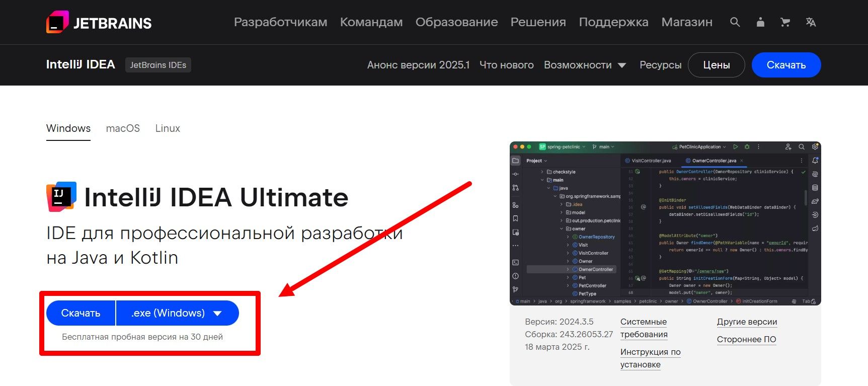Screen dimensions: 868x386
Task: Open Анонс версии 2025.1 link
Action: 418,65
